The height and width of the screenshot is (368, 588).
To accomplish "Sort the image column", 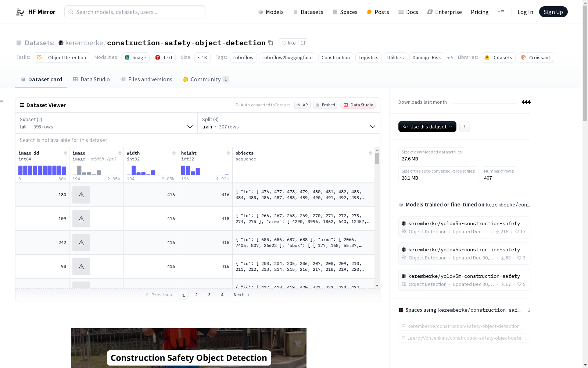I will 120,153.
